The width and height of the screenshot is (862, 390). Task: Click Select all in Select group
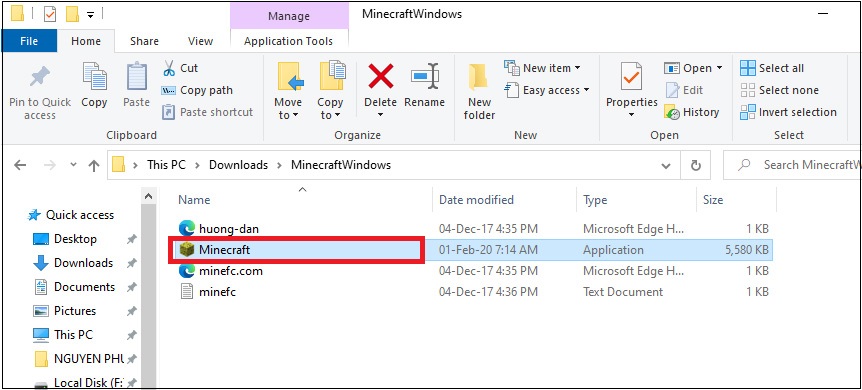point(772,68)
